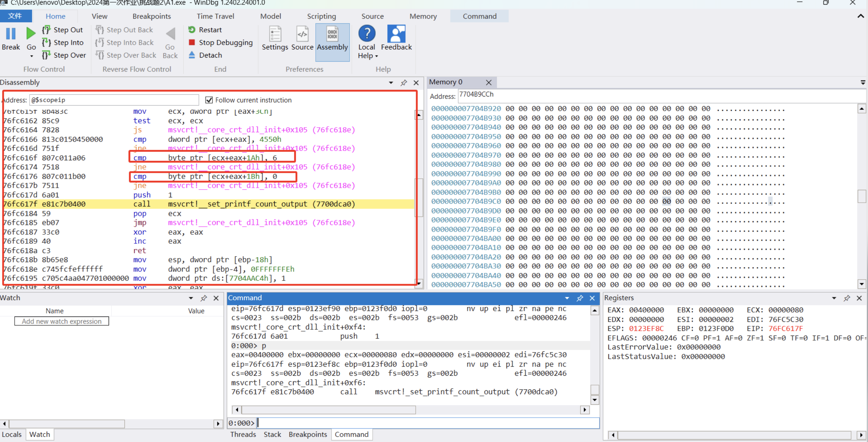This screenshot has height=442, width=868.
Task: Open the Go dropdown arrow
Action: click(x=31, y=56)
